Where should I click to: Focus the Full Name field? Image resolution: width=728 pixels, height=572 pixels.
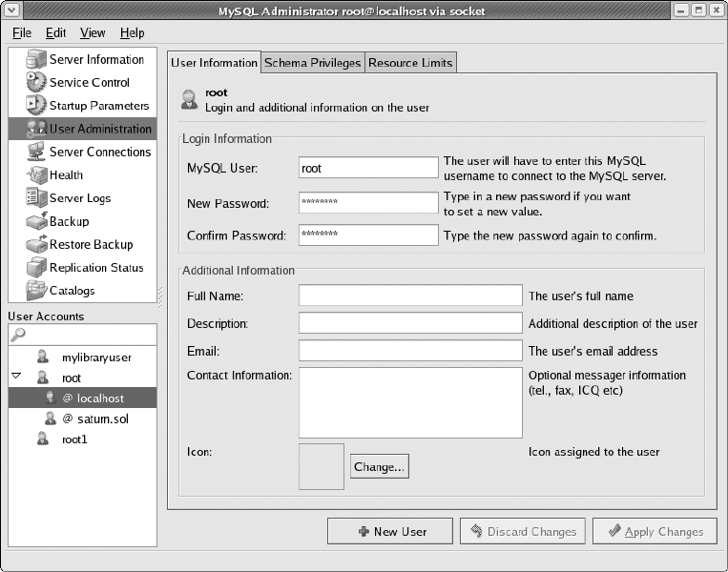[410, 296]
